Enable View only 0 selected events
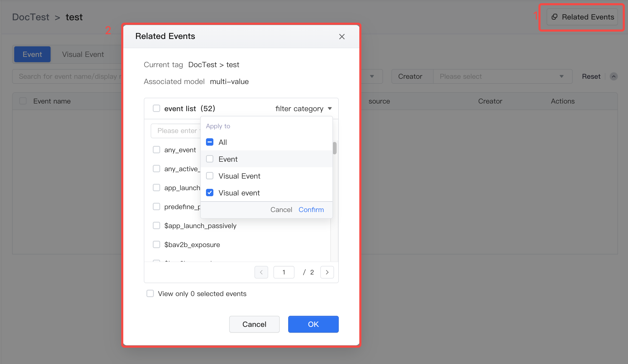Viewport: 628px width, 364px height. tap(150, 293)
